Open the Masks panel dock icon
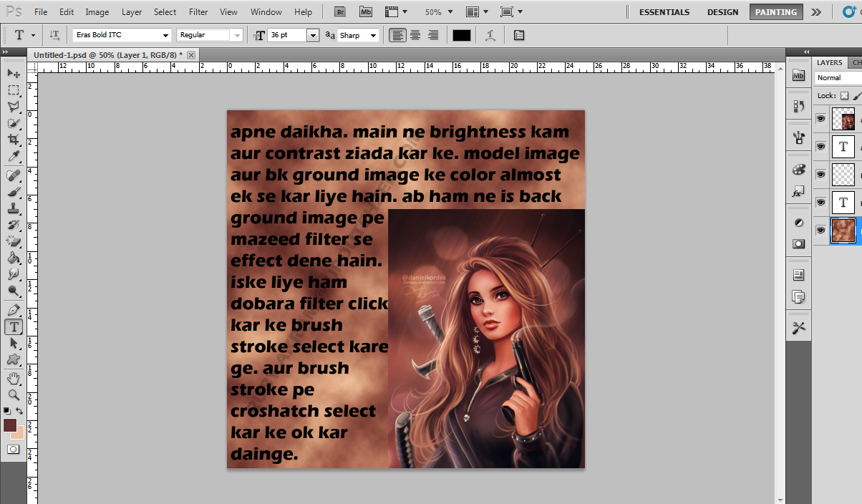 pyautogui.click(x=799, y=243)
